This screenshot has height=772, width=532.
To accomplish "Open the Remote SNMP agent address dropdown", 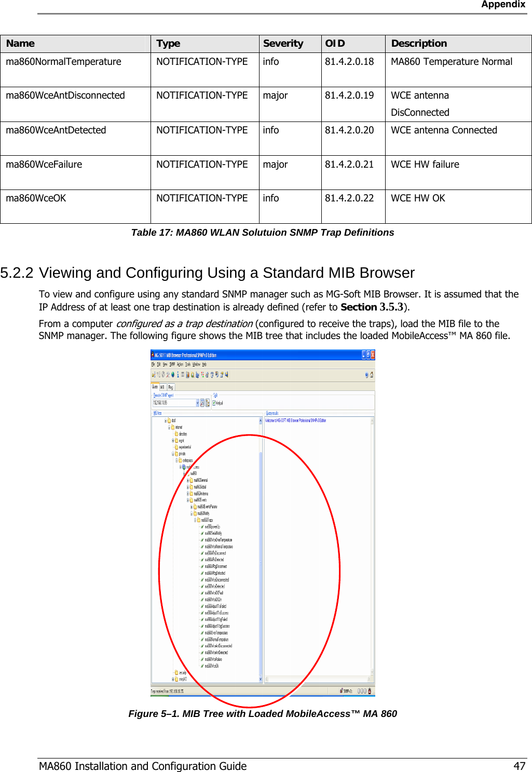I will pos(197,403).
